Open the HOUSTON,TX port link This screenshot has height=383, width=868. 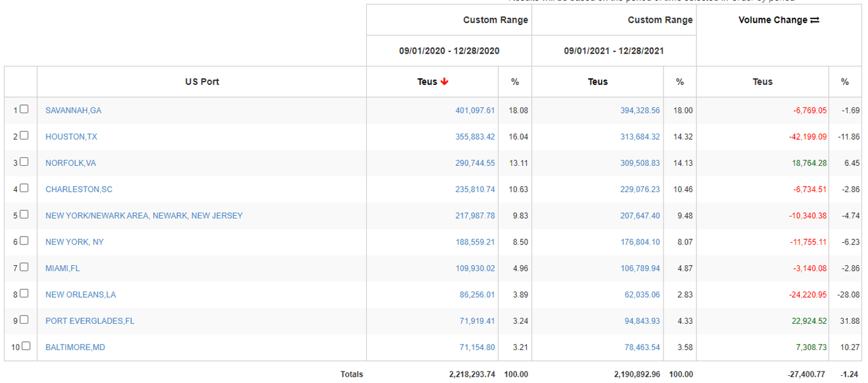coord(71,137)
